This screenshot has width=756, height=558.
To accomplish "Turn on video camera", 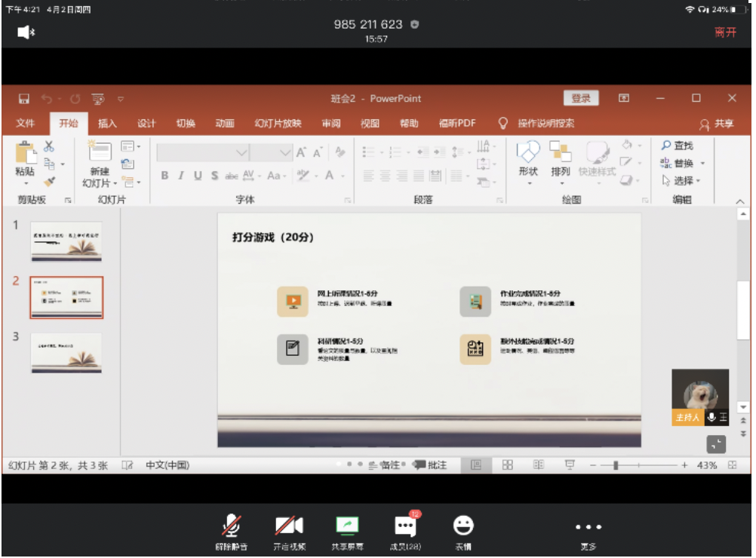I will click(x=289, y=526).
